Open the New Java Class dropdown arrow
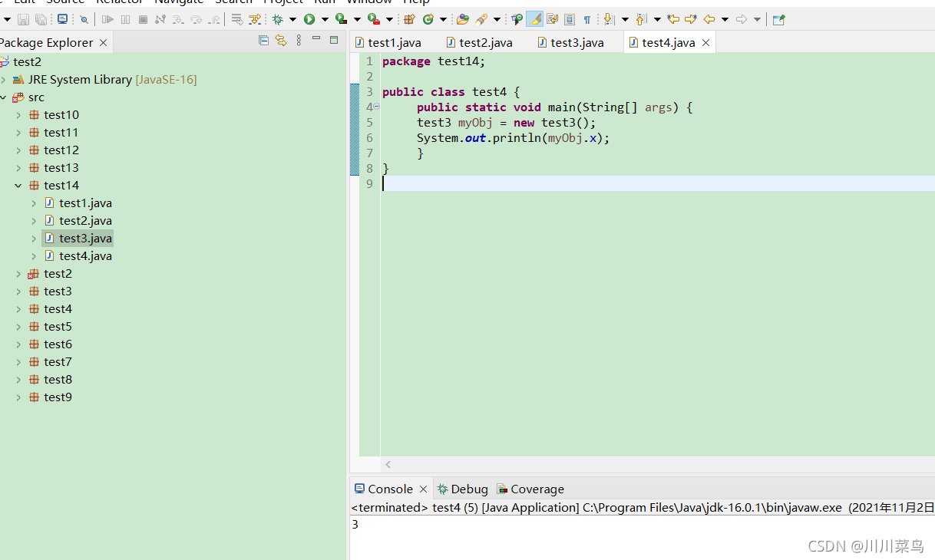The width and height of the screenshot is (935, 560). [x=443, y=19]
